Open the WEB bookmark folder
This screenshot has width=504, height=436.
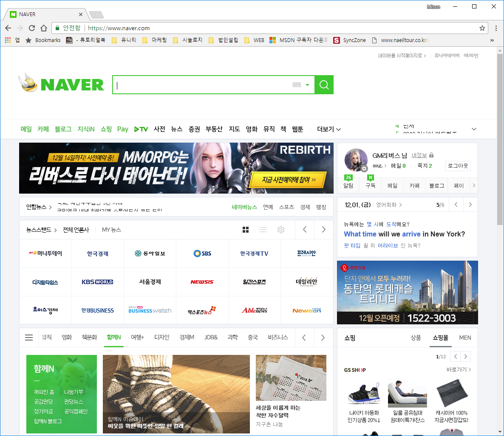(x=254, y=40)
